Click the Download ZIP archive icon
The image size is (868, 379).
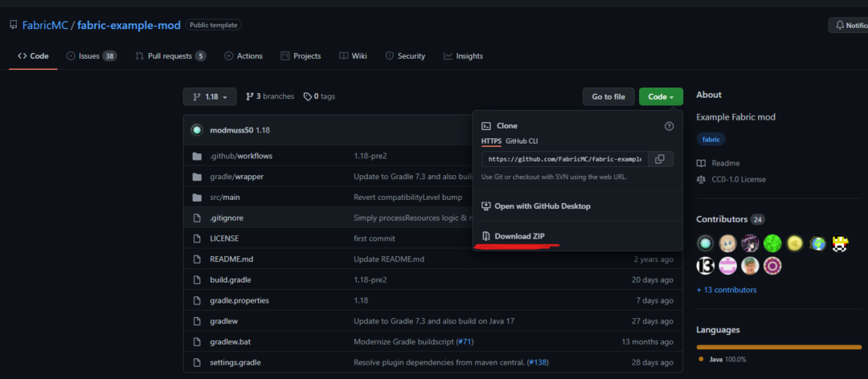click(486, 236)
